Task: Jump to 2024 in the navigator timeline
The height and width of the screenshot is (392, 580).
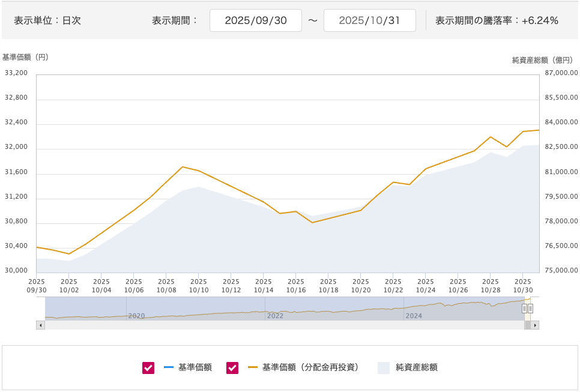Action: tap(414, 315)
